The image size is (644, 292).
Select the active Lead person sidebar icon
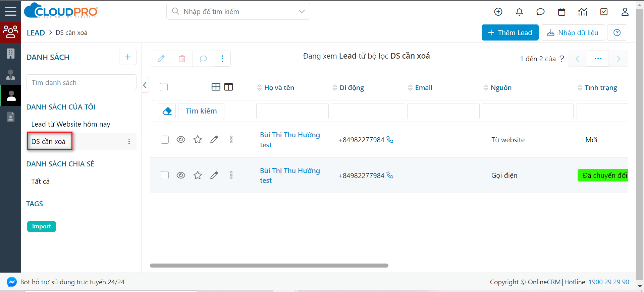point(11,96)
